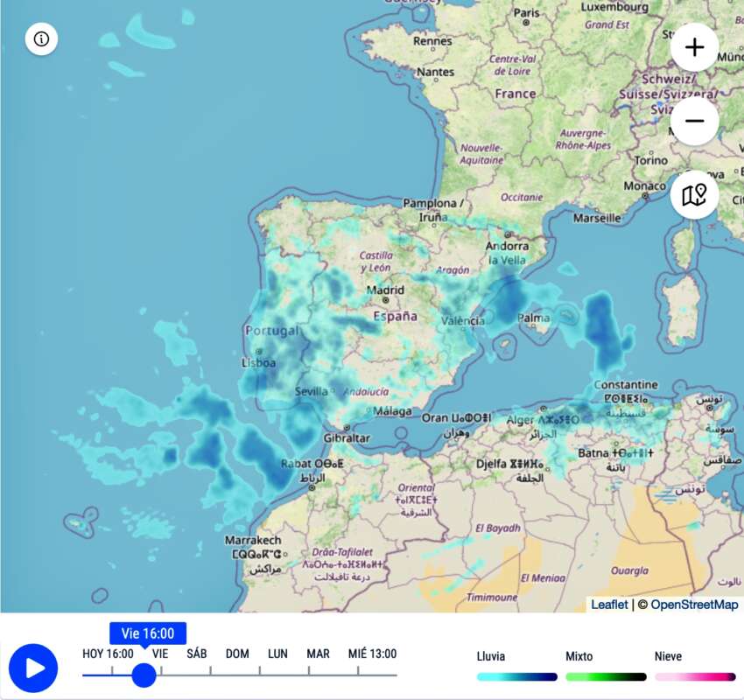Open the OpenStreetMap attribution link

[x=694, y=605]
